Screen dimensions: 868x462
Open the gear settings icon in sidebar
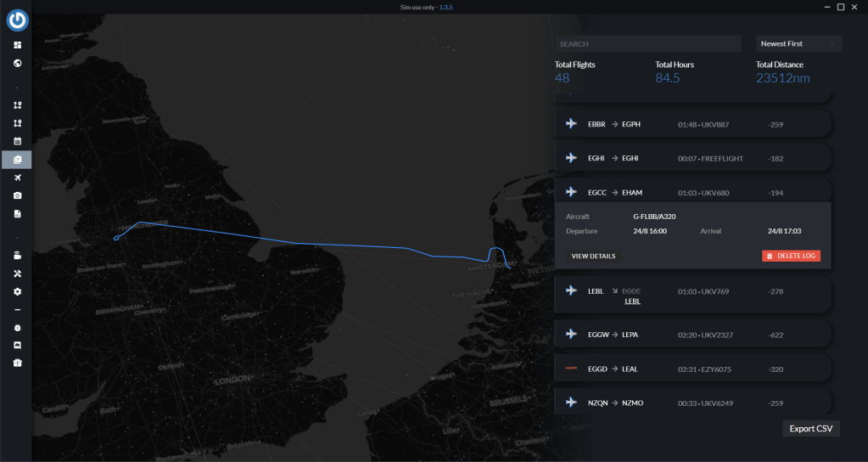pos(17,291)
